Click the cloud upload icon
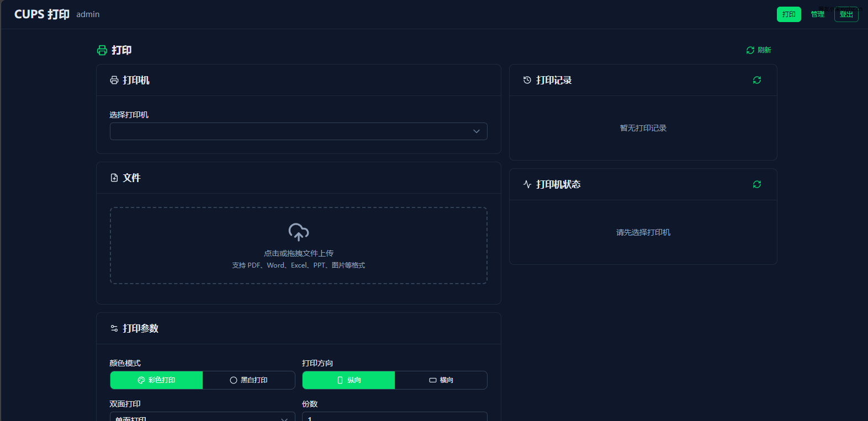The height and width of the screenshot is (421, 868). (x=298, y=232)
